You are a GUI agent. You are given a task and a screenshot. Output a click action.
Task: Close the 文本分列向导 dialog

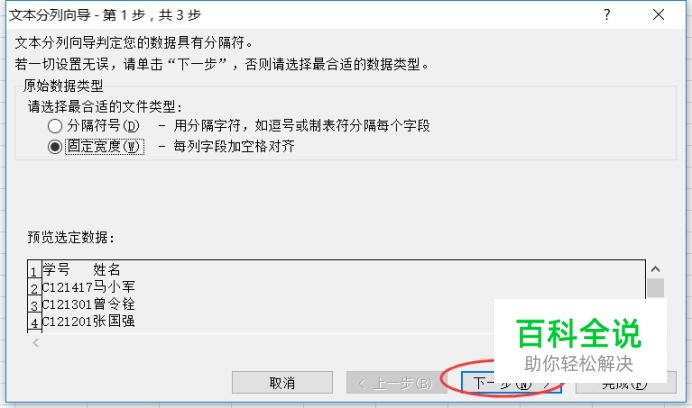(x=658, y=15)
